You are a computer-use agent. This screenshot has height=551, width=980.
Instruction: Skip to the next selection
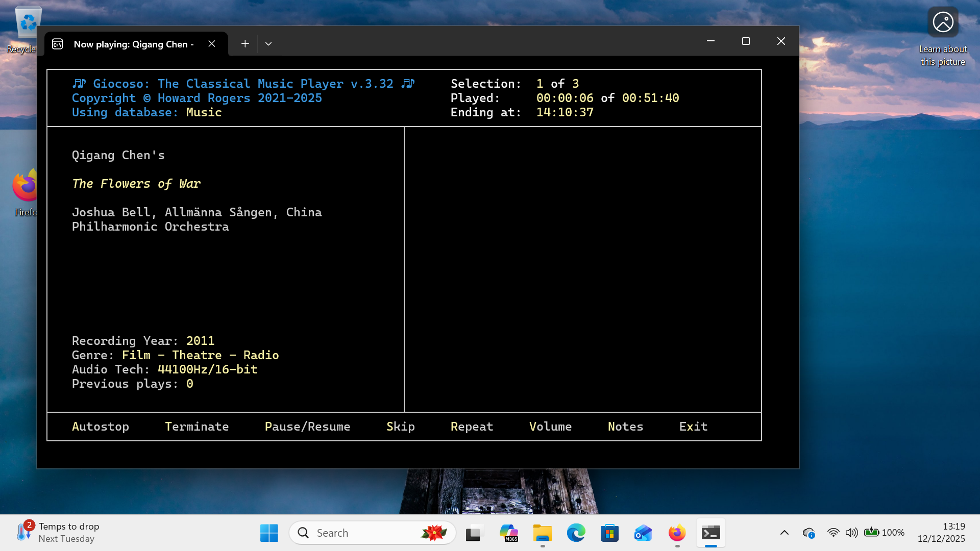point(400,427)
